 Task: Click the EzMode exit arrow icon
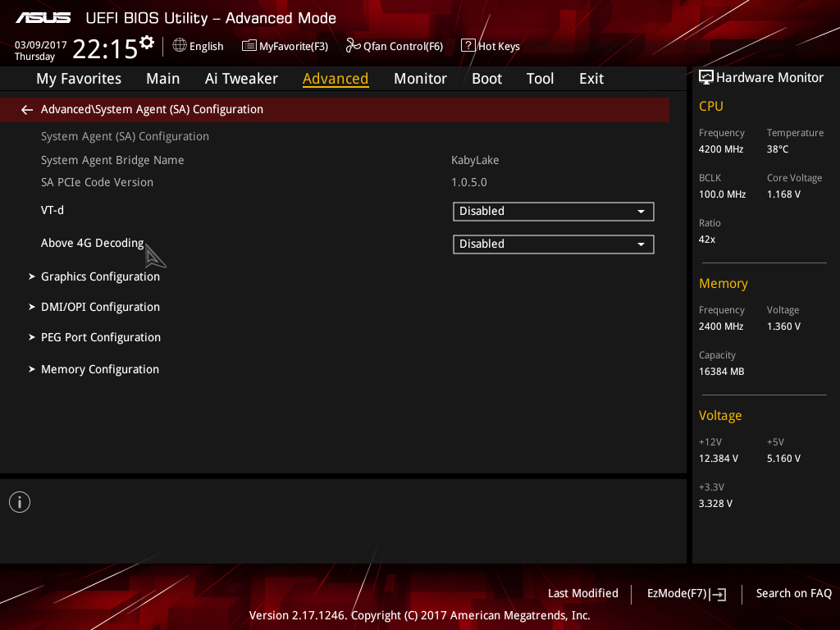pyautogui.click(x=718, y=594)
